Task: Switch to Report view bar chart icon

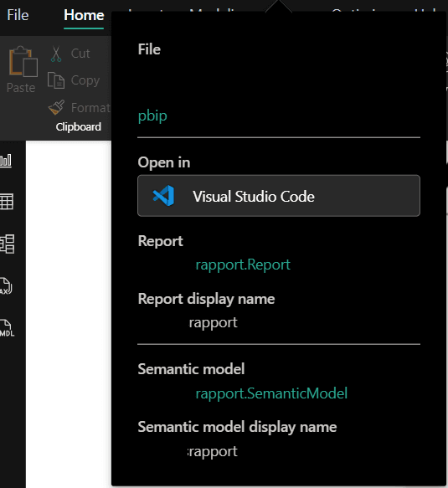Action: [x=6, y=161]
